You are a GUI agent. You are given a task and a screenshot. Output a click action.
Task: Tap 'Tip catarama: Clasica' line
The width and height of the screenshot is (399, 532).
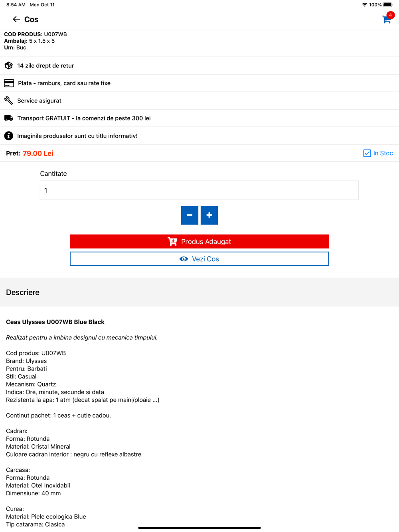[35, 524]
